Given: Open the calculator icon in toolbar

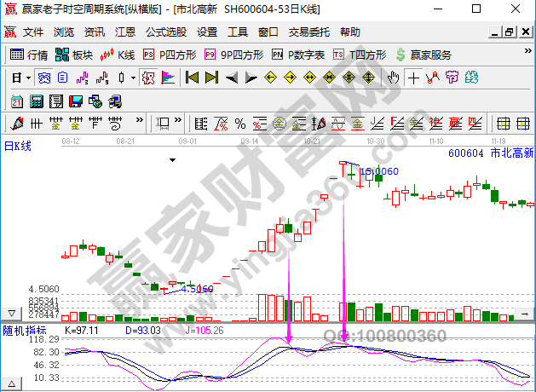Looking at the screenshot, I should [x=36, y=101].
